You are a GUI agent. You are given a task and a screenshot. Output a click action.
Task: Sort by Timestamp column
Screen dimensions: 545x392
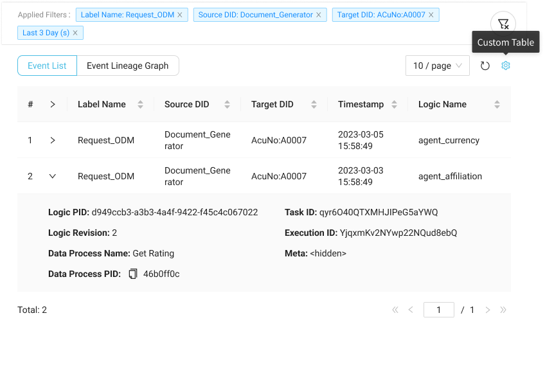coord(394,104)
